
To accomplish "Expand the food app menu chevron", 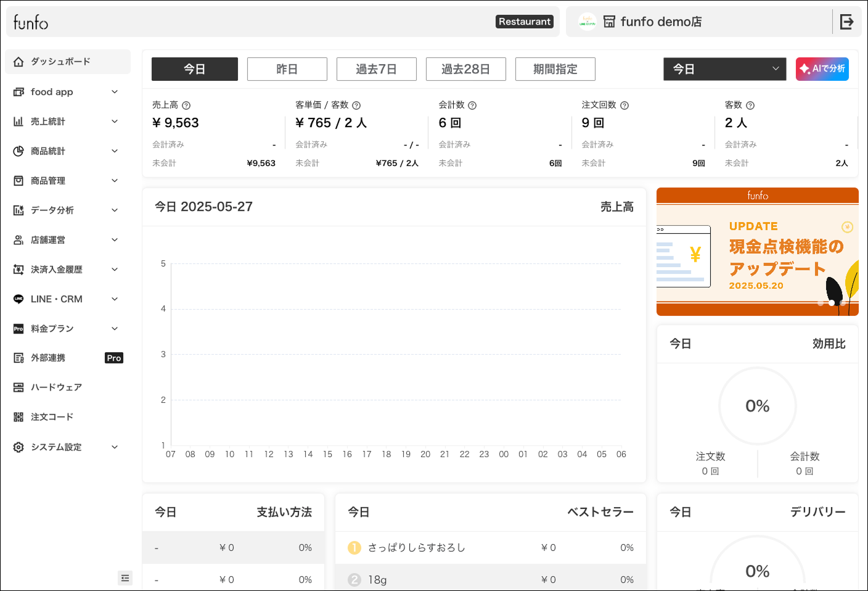I will pyautogui.click(x=115, y=92).
